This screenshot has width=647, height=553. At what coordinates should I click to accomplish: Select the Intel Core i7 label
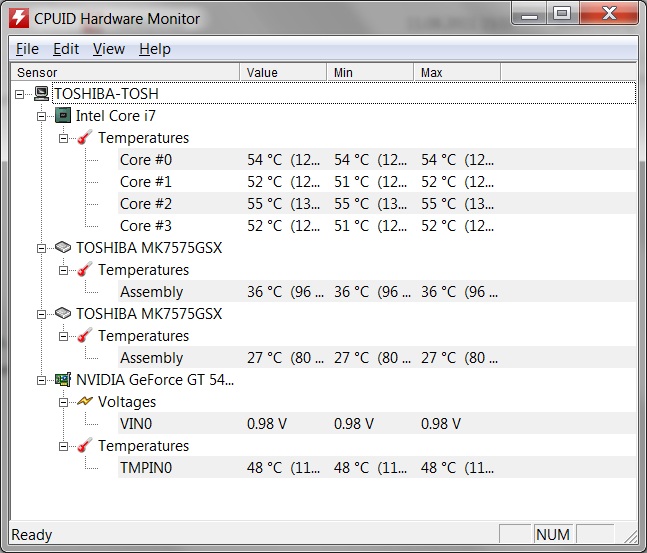pyautogui.click(x=116, y=116)
